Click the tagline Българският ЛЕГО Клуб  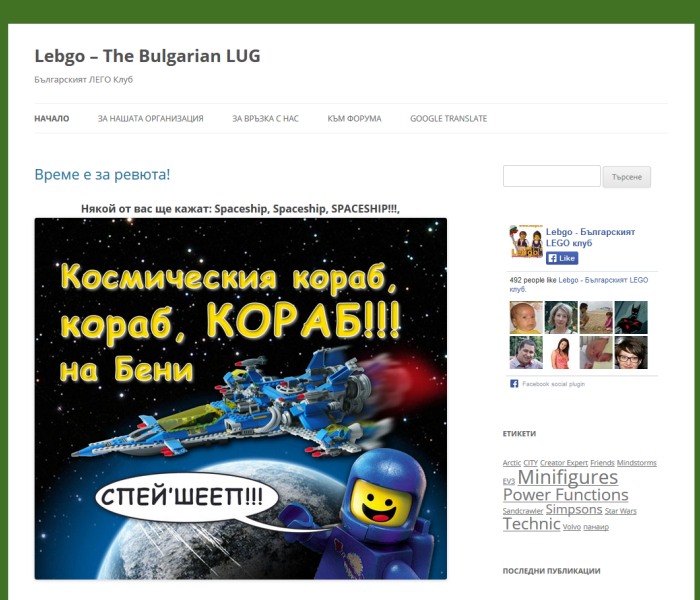[x=83, y=80]
